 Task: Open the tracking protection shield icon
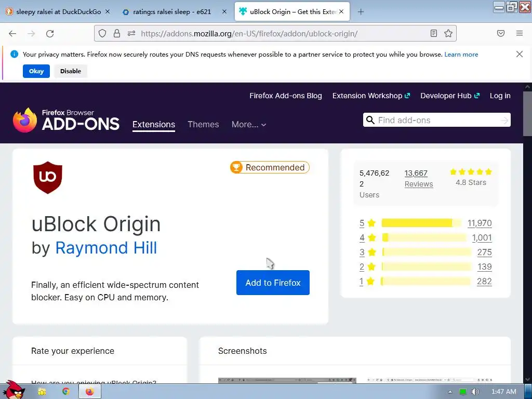click(102, 33)
